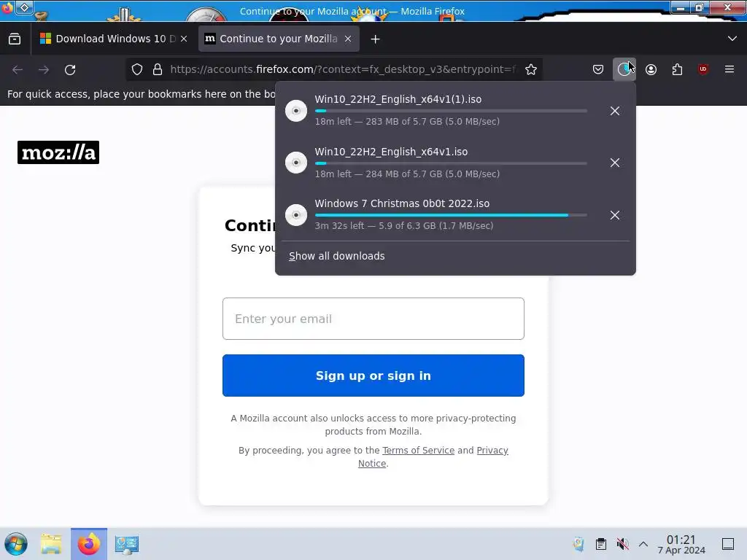This screenshot has width=747, height=560.
Task: Focus the Enter your email field
Action: 373,319
